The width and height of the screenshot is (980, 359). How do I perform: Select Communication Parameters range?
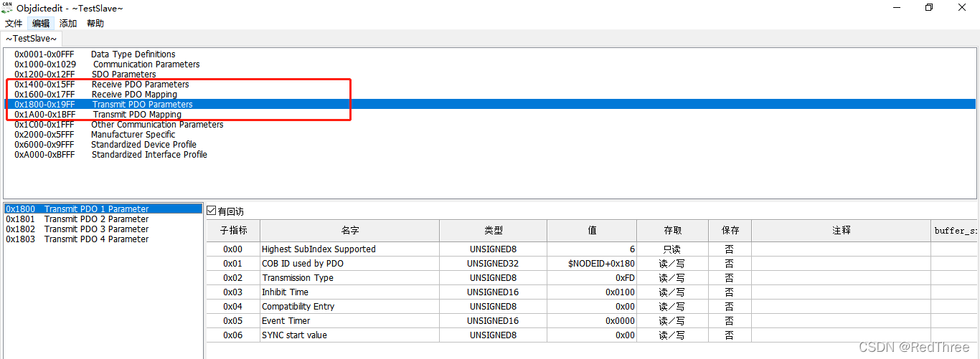(489, 64)
